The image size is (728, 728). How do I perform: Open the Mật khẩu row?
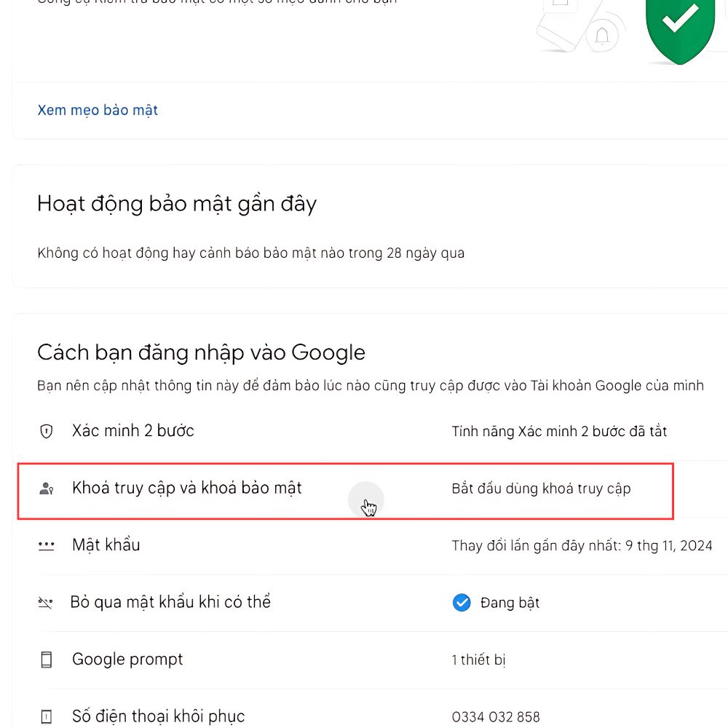click(372, 545)
